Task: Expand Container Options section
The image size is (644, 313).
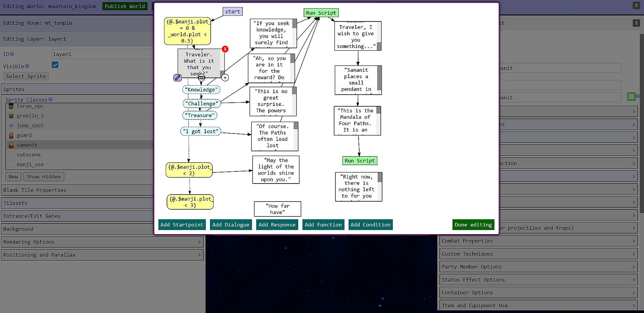Action: (x=538, y=293)
